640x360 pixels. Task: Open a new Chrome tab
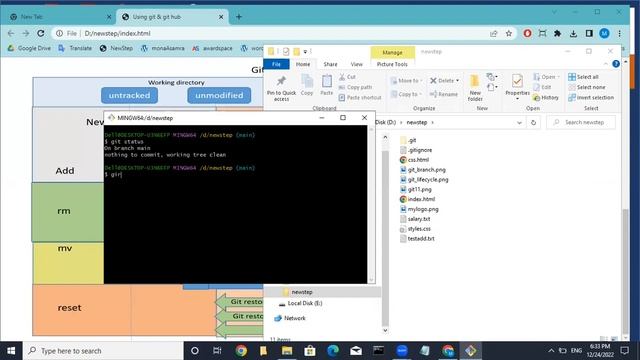(x=239, y=17)
